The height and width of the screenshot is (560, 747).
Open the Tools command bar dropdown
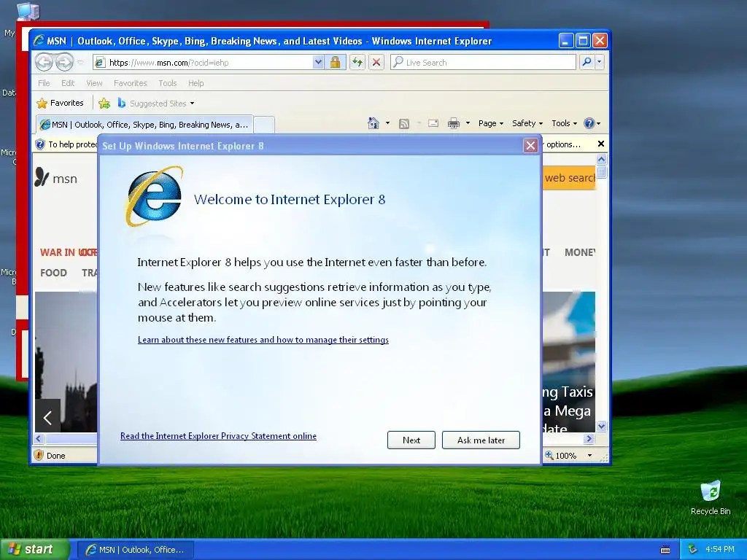(564, 123)
